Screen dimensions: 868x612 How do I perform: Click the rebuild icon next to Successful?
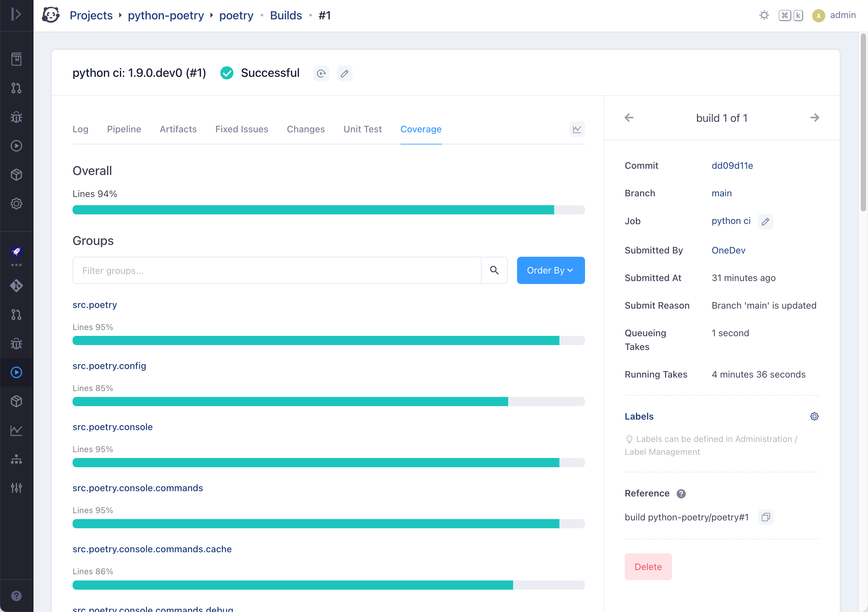[x=321, y=73]
